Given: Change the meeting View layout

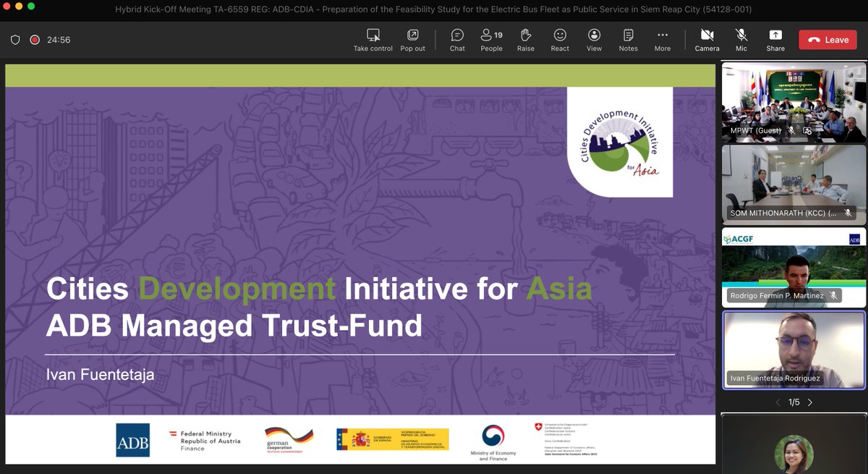Looking at the screenshot, I should pos(594,40).
